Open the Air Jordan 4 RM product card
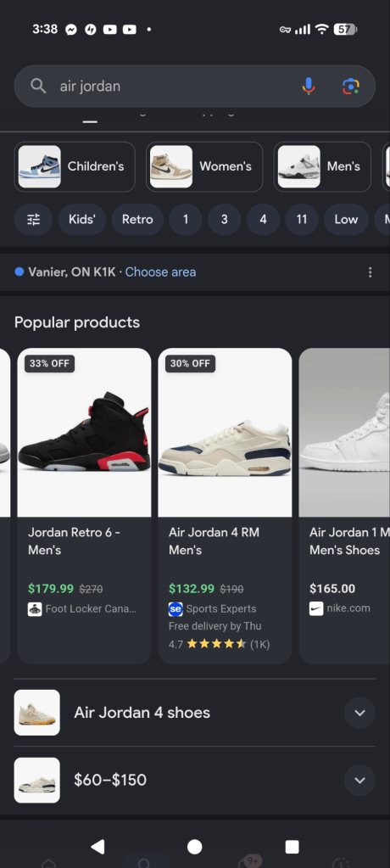This screenshot has height=868, width=390. click(226, 506)
